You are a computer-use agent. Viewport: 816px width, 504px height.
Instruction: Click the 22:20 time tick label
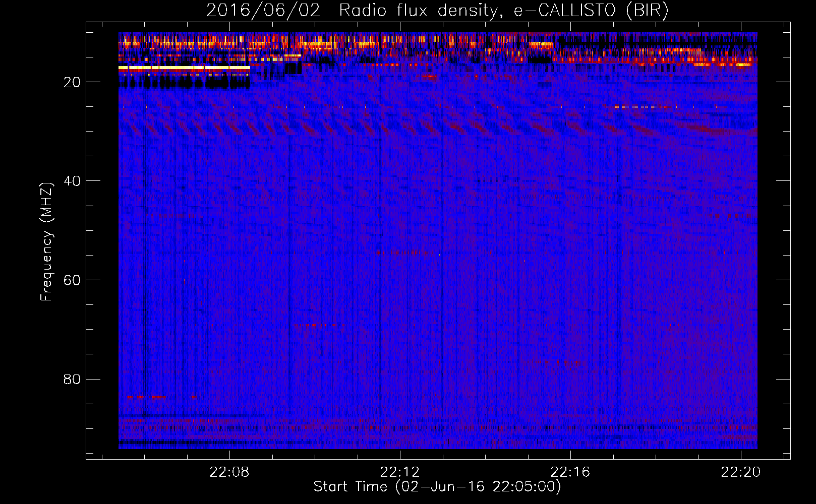pos(741,472)
